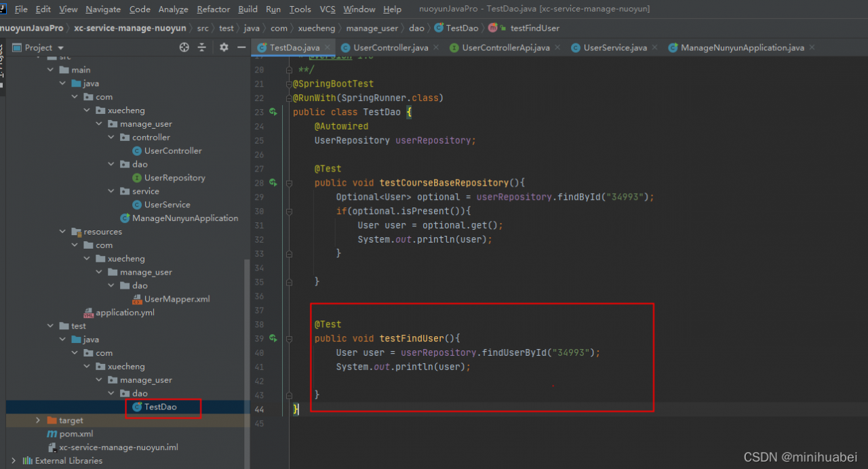Click the manage_user breadcrumb segment
The image size is (868, 469).
pos(372,28)
